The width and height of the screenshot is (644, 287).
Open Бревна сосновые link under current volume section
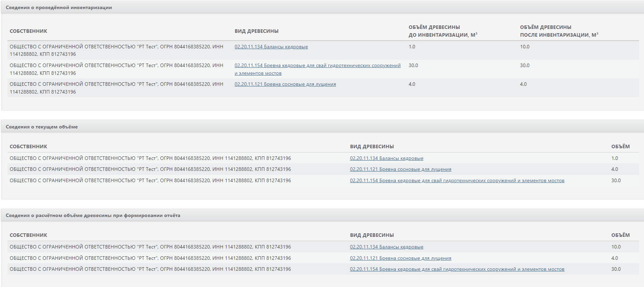pyautogui.click(x=400, y=169)
